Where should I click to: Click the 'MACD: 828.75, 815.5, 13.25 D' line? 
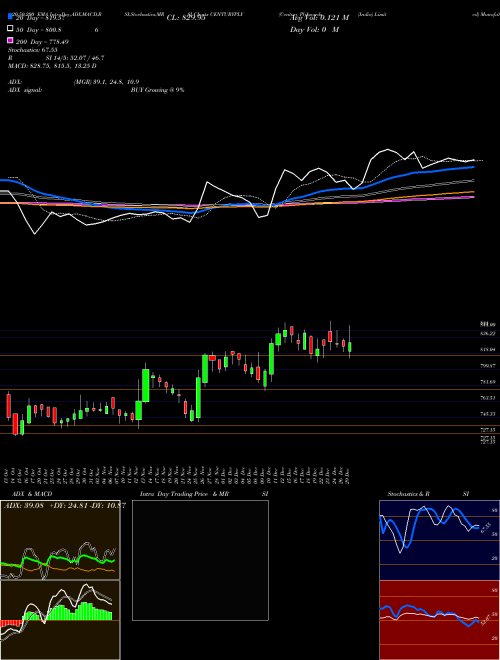52,66
